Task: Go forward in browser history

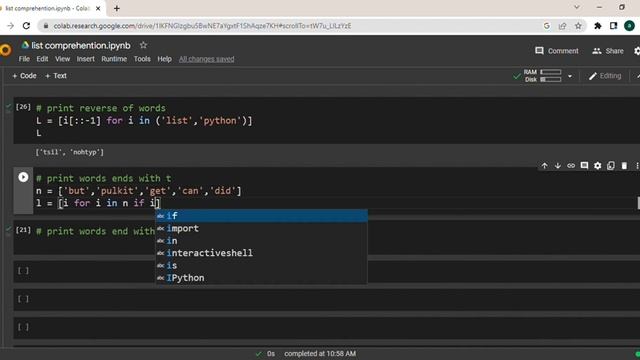Action: point(10,26)
